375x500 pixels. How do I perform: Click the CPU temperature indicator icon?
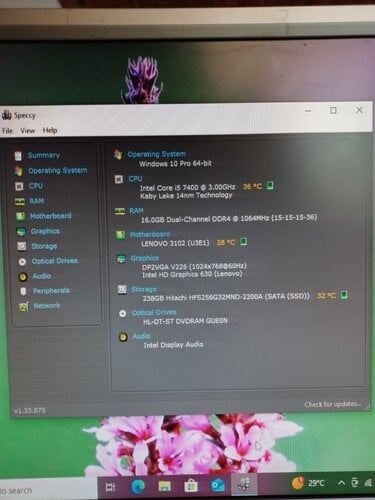tap(270, 185)
